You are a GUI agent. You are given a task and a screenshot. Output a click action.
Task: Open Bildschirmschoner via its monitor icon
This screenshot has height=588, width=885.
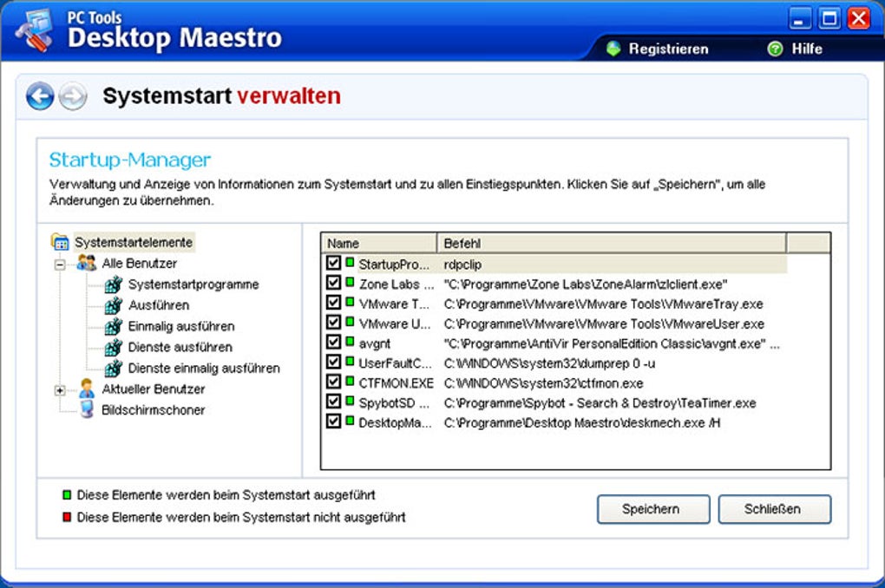(88, 408)
